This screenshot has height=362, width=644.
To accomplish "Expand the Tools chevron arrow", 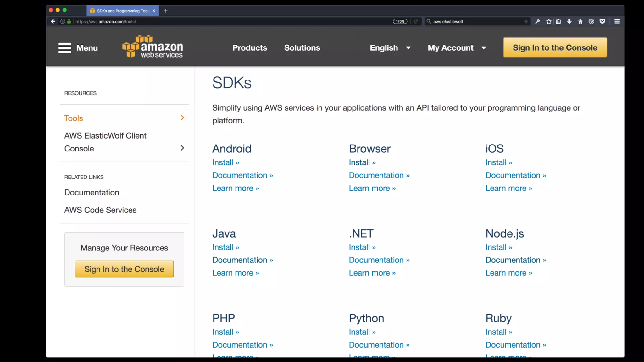I will pyautogui.click(x=182, y=118).
